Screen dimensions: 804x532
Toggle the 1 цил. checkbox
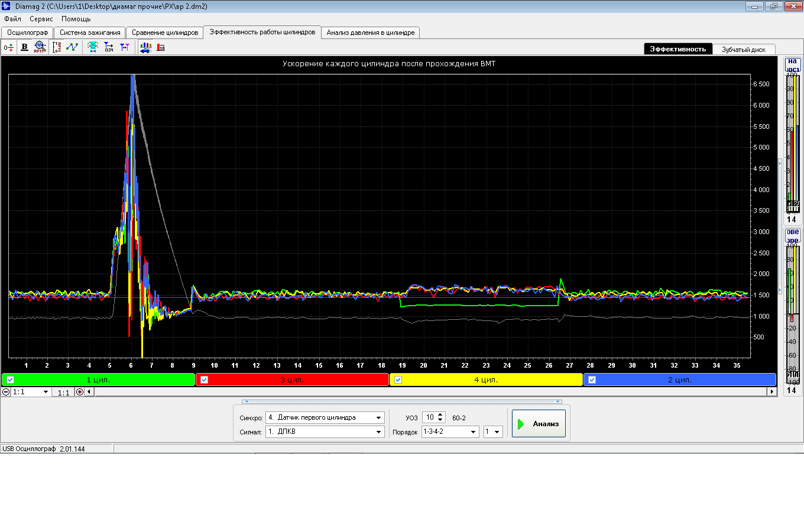10,380
